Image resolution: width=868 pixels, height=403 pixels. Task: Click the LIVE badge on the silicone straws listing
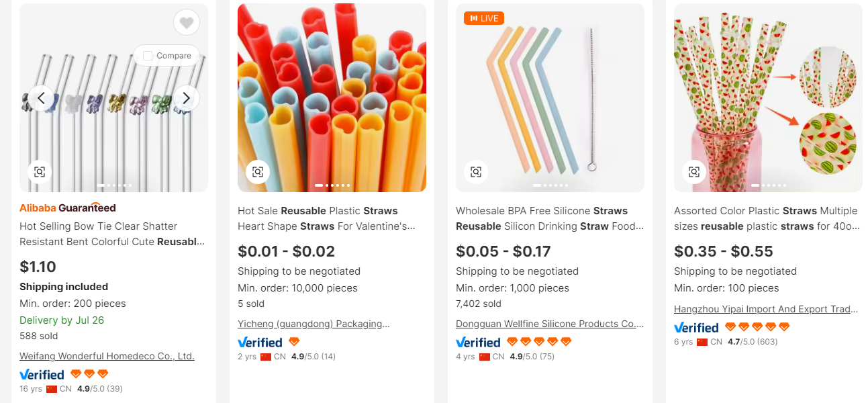484,18
